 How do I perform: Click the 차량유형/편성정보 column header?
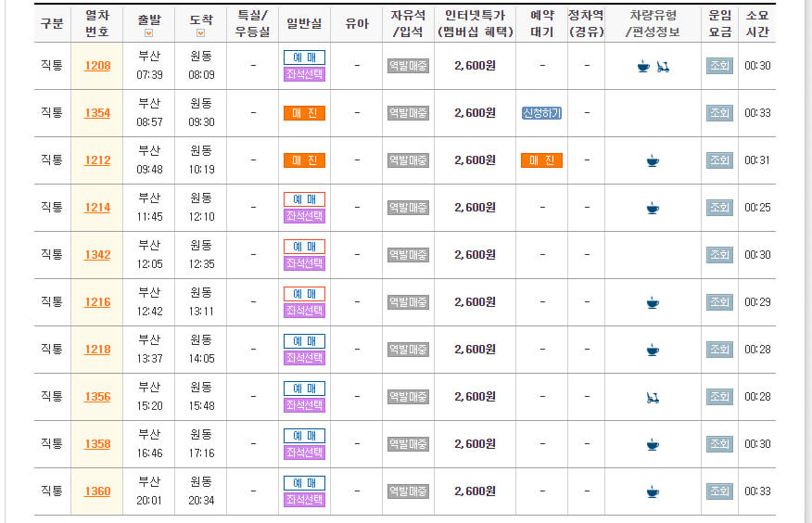click(x=653, y=23)
